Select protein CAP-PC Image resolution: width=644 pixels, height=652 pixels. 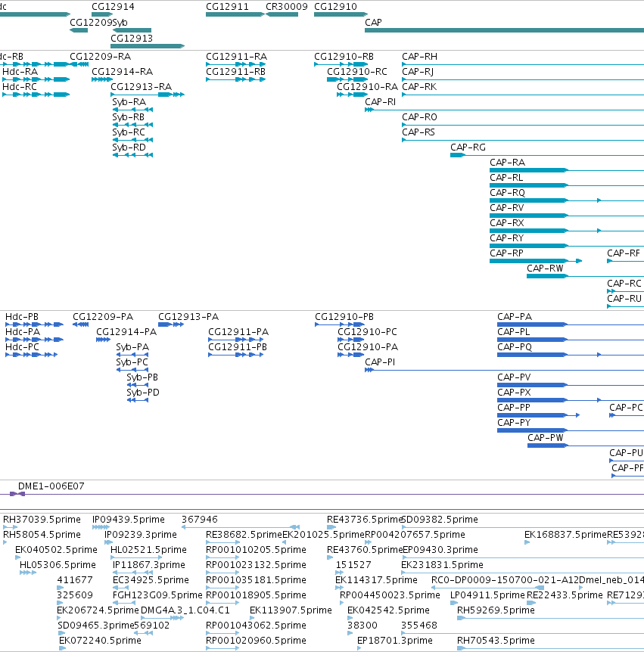(627, 415)
